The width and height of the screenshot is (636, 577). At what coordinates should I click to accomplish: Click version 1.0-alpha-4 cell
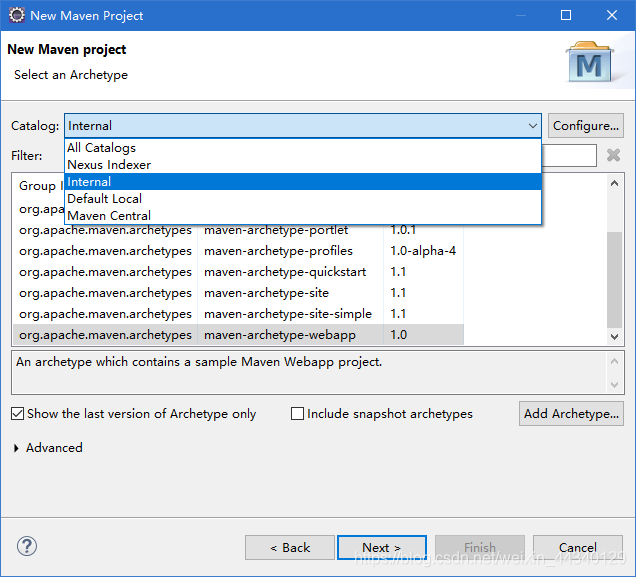point(423,251)
